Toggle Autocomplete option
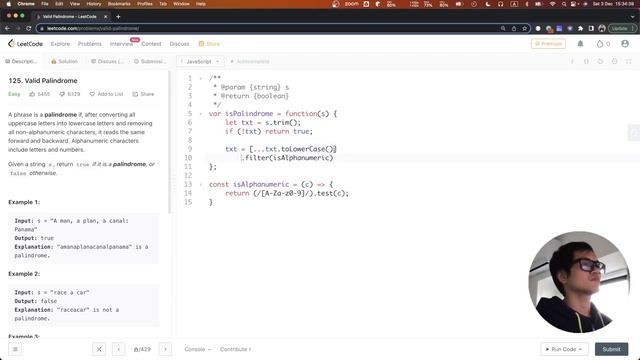This screenshot has width=640, height=360. pos(249,61)
